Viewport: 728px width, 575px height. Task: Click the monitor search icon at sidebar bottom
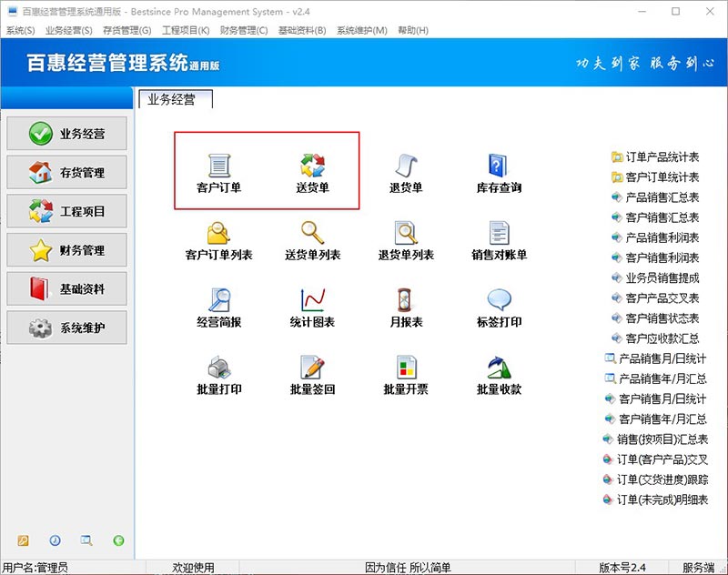(x=86, y=540)
